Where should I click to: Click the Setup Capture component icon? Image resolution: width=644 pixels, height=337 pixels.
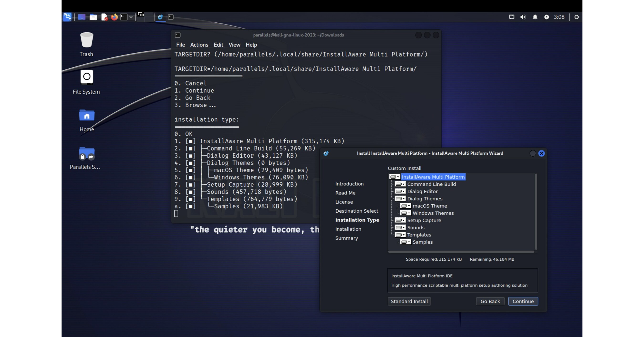click(399, 220)
